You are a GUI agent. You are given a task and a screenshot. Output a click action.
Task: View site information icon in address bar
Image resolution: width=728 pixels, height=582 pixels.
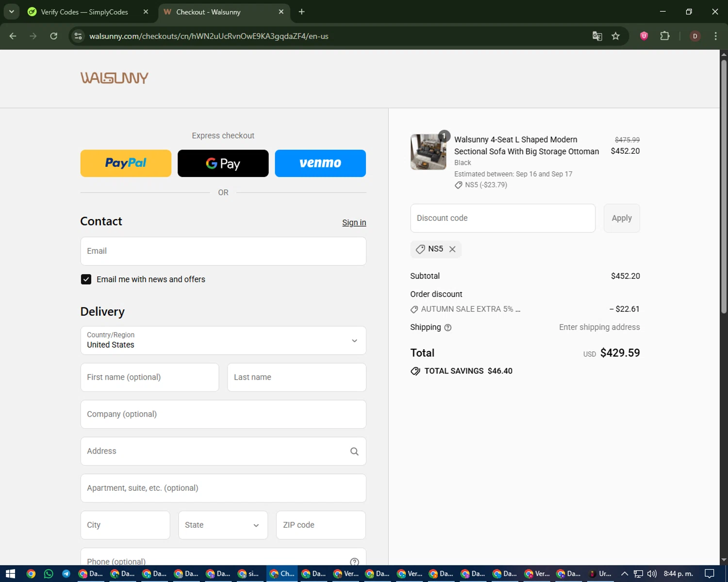[78, 36]
